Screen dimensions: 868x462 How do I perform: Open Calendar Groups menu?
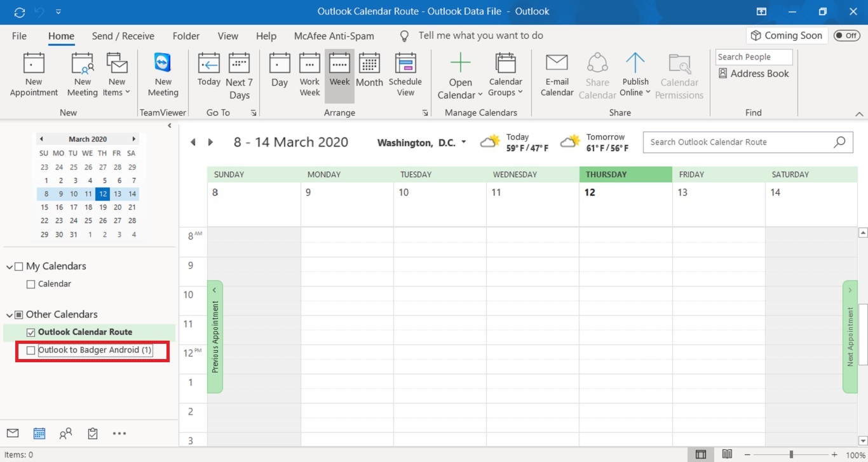506,75
